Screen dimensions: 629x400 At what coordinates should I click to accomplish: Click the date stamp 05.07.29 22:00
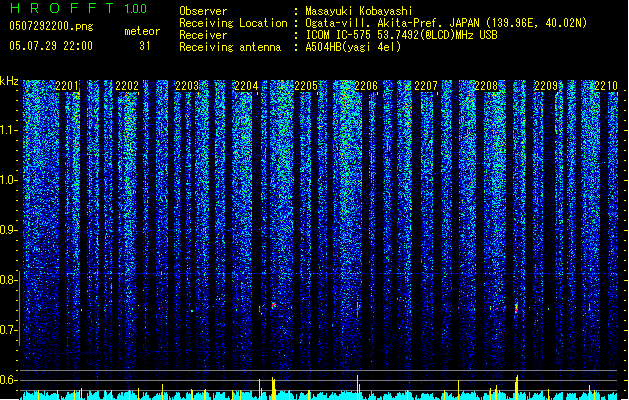pyautogui.click(x=51, y=46)
